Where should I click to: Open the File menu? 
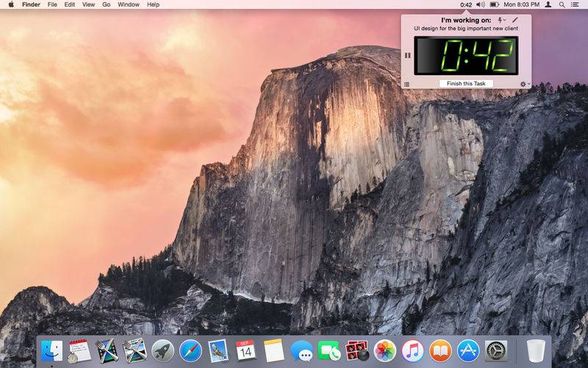(x=52, y=4)
